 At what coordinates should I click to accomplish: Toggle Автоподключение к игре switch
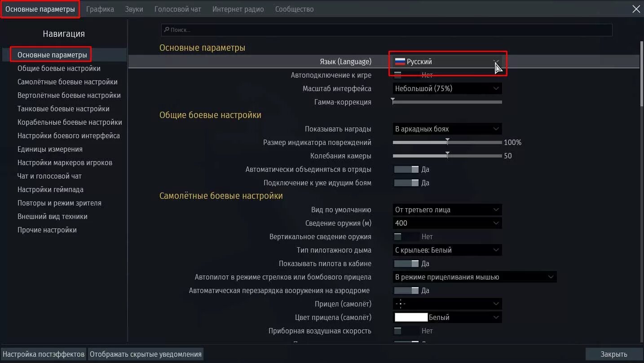[x=406, y=75]
